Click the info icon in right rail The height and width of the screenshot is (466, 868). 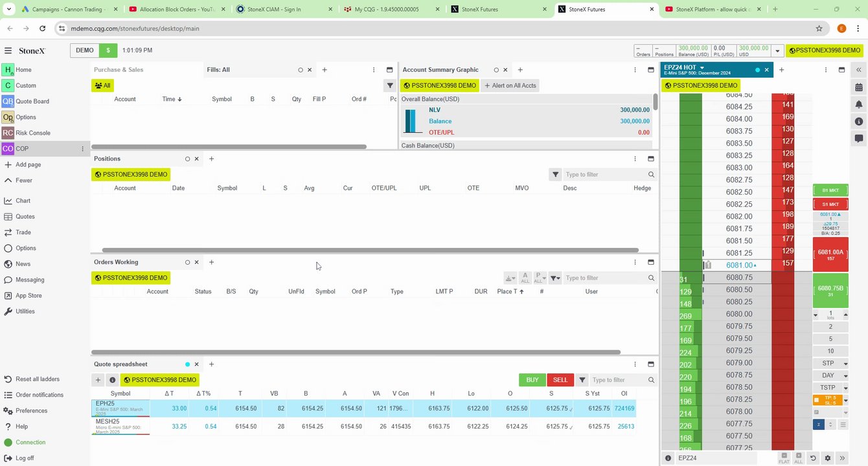pos(859,122)
